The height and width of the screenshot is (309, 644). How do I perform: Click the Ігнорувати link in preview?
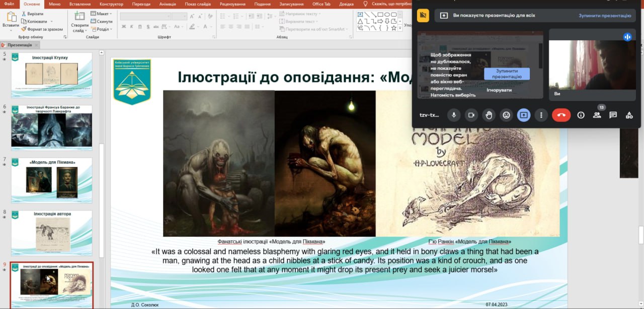(x=499, y=90)
